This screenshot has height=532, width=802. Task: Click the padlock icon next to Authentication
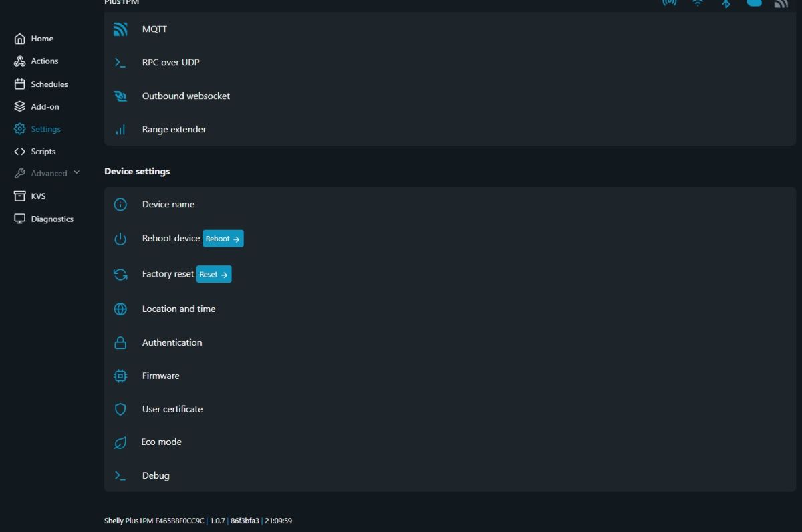coord(120,343)
